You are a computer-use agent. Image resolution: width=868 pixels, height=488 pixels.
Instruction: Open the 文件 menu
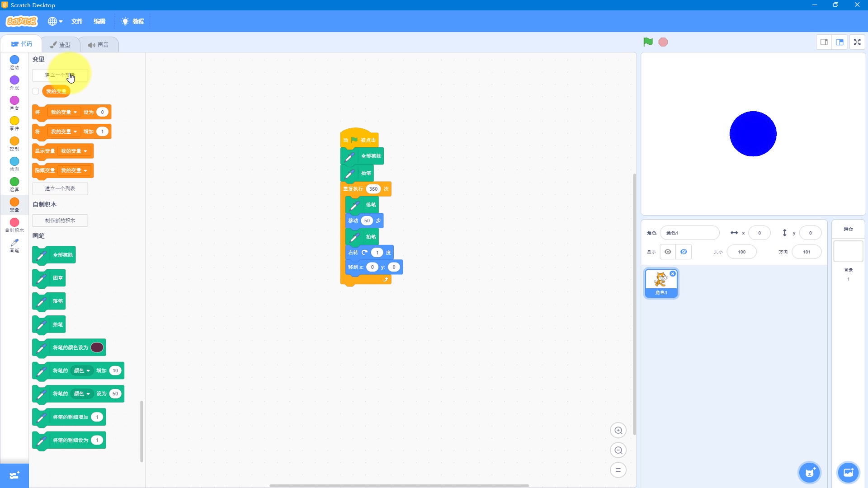[77, 21]
